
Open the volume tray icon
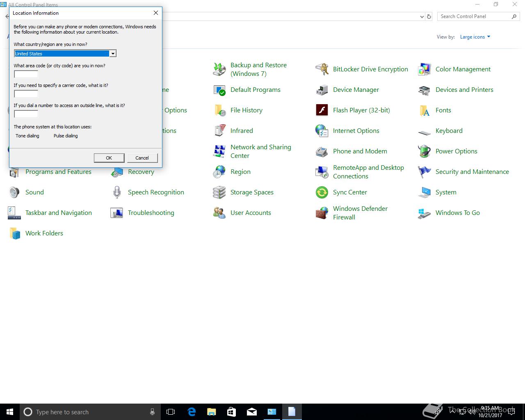(472, 412)
